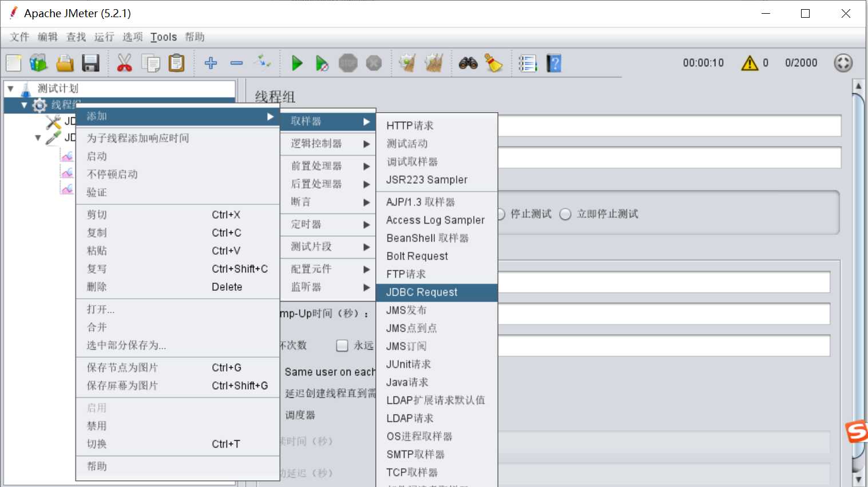
Task: Open the Function Helper list icon
Action: (x=528, y=63)
